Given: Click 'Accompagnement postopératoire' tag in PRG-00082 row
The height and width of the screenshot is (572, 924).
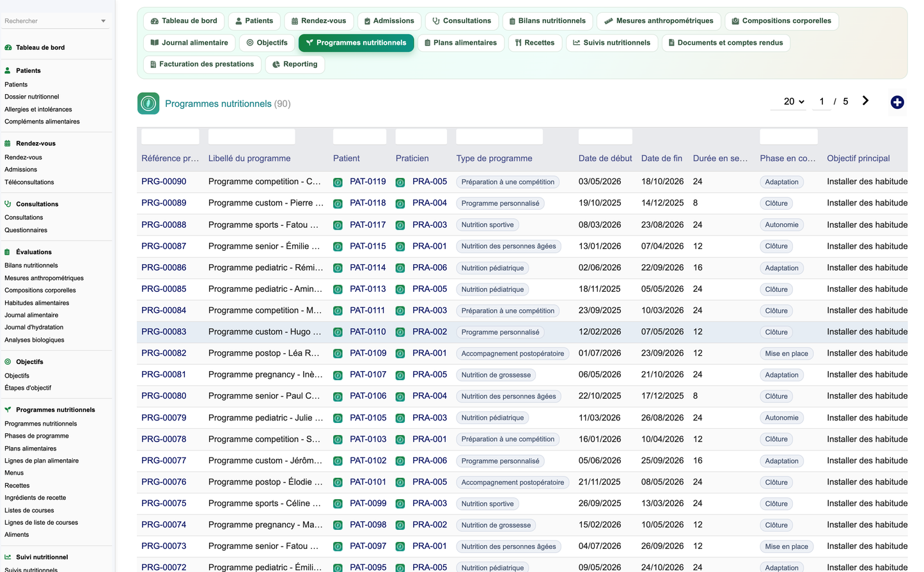Looking at the screenshot, I should point(513,354).
